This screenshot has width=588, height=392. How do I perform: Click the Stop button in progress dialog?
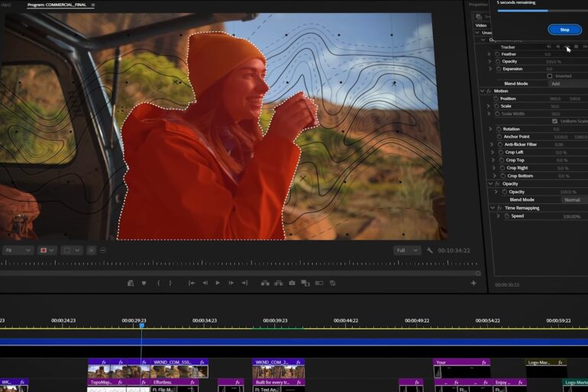point(564,30)
